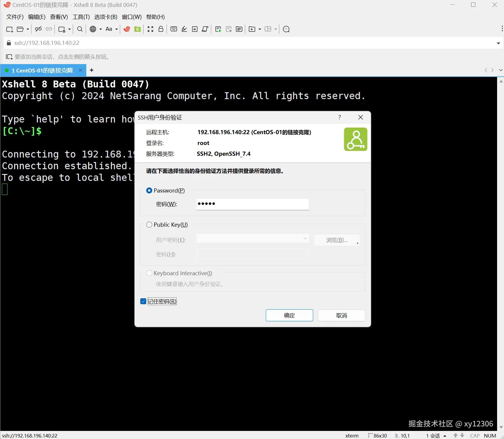The height and width of the screenshot is (439, 504).
Task: Open the 查看(V) menu
Action: [59, 17]
